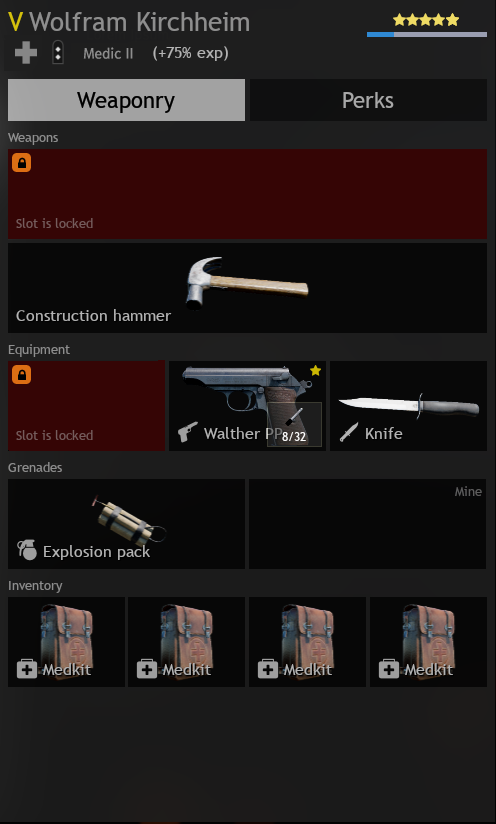Click the medic cross class icon
496x824 pixels.
(26, 53)
